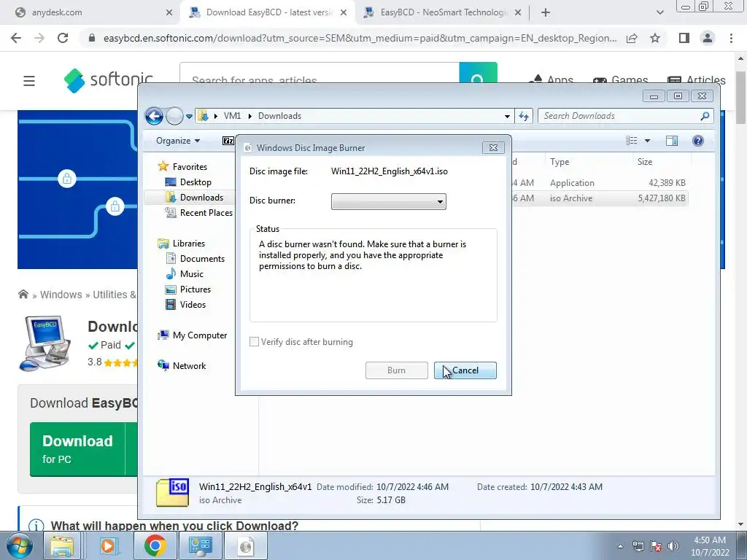Screen dimensions: 747x560
Task: Open Windows Explorer from taskbar
Action: coord(63,545)
